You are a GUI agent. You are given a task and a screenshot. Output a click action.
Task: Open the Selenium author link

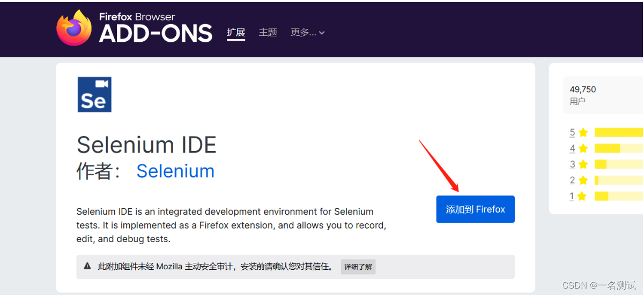[x=175, y=171]
